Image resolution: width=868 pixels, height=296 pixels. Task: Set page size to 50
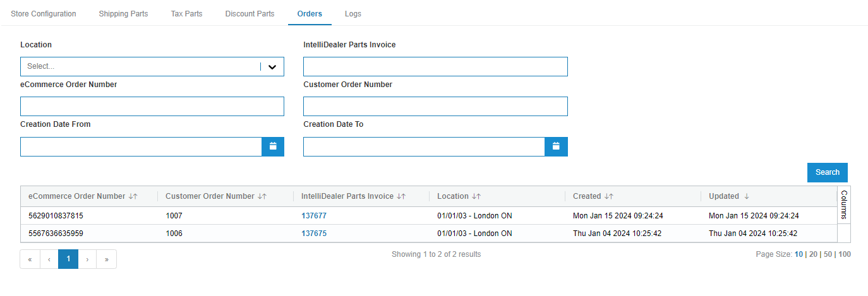click(x=828, y=254)
